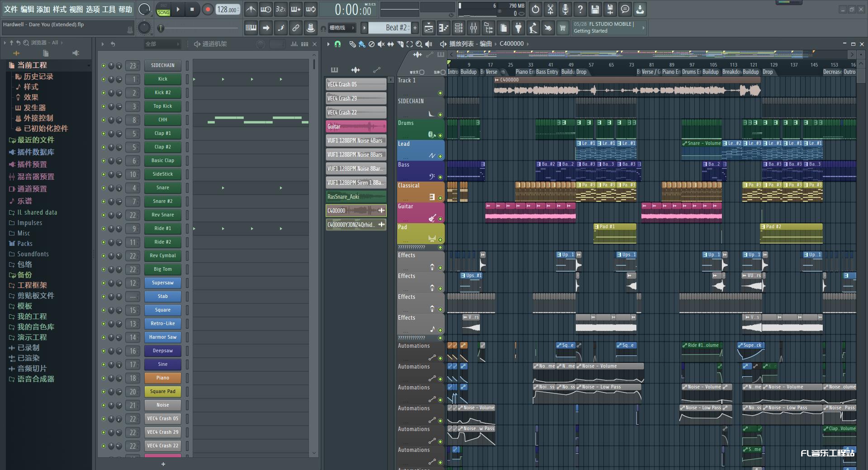Open the channel rack view icon
Image resolution: width=868 pixels, height=470 pixels.
459,28
